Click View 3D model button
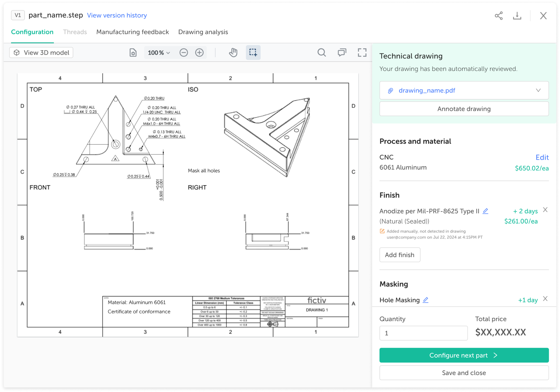The height and width of the screenshot is (392, 560). point(41,53)
